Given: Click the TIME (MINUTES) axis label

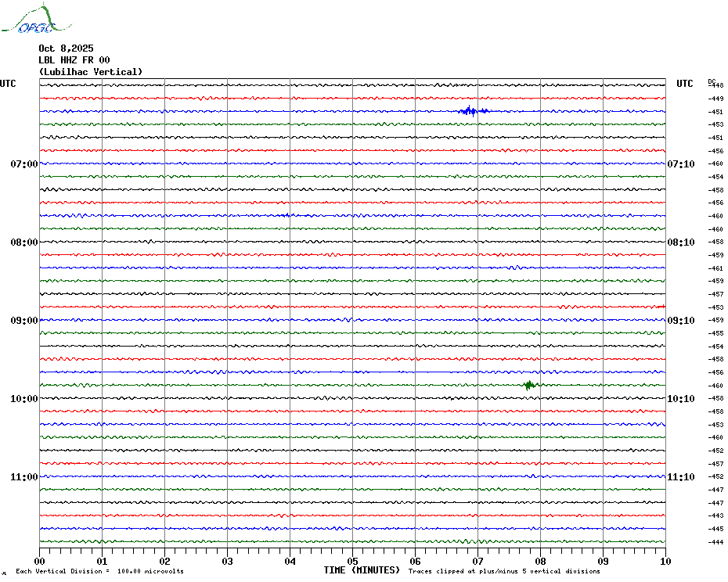Looking at the screenshot, I should [362, 570].
